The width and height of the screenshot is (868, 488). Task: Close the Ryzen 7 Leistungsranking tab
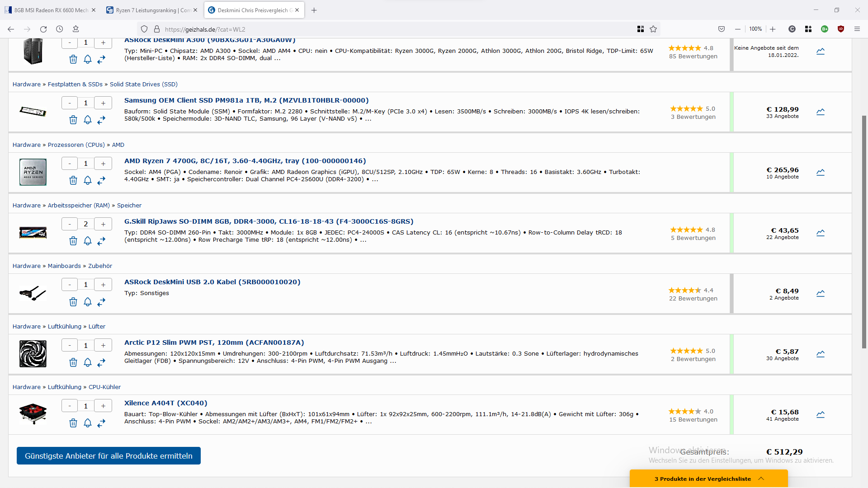[x=195, y=10]
